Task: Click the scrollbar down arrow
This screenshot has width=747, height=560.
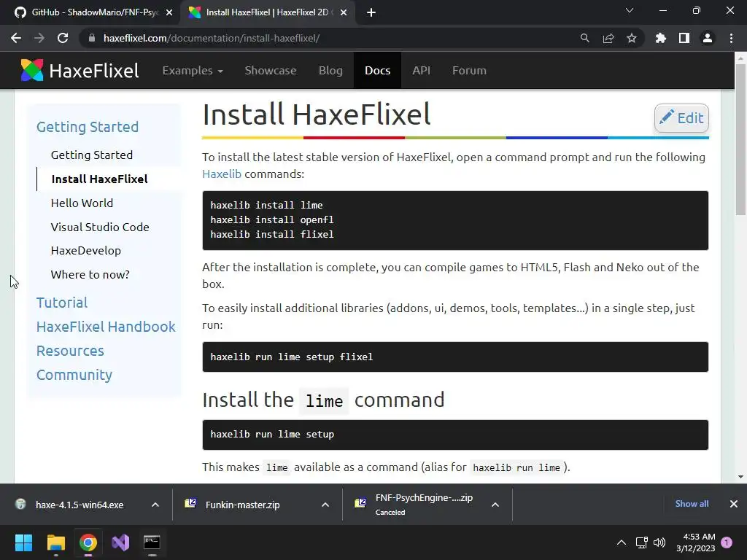Action: (740, 477)
